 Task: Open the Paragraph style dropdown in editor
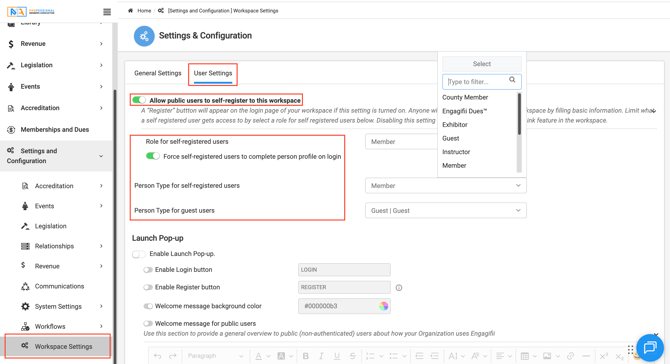(215, 356)
